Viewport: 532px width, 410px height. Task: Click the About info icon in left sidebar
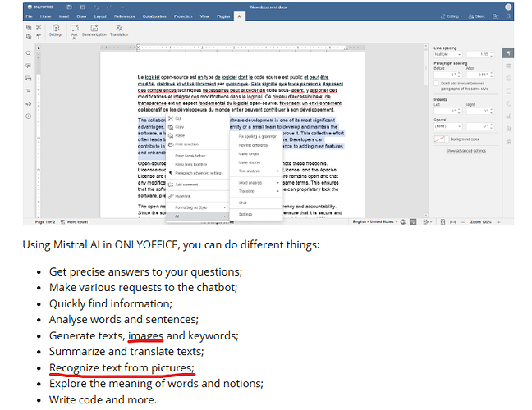pos(29,116)
